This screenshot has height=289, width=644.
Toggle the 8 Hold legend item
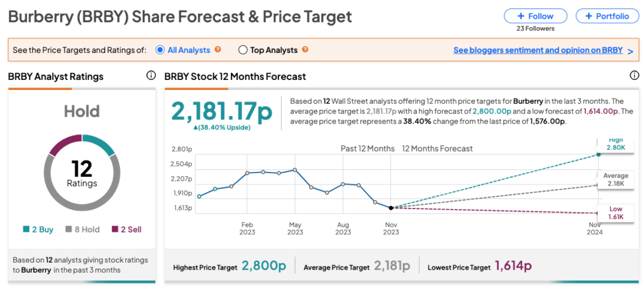(x=82, y=230)
